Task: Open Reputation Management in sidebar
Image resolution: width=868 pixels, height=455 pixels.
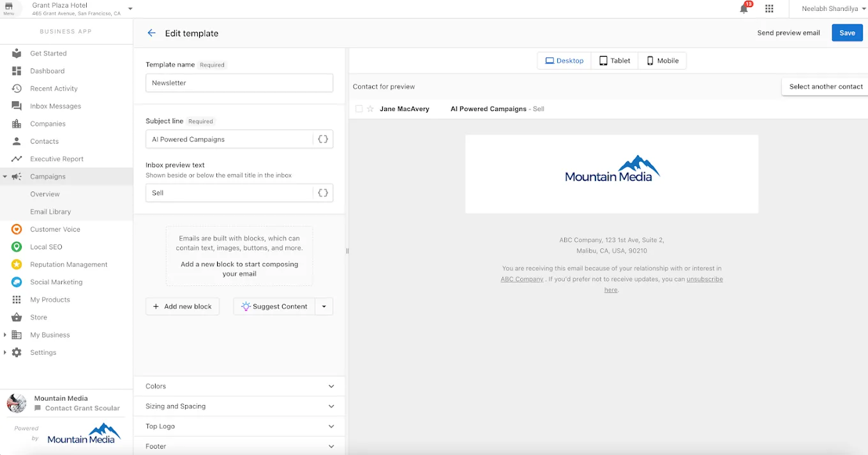Action: 68,264
